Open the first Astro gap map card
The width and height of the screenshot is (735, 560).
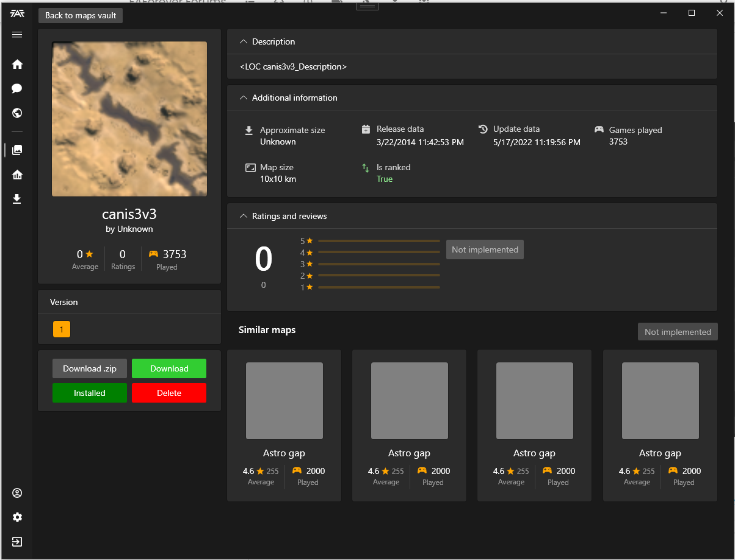284,425
